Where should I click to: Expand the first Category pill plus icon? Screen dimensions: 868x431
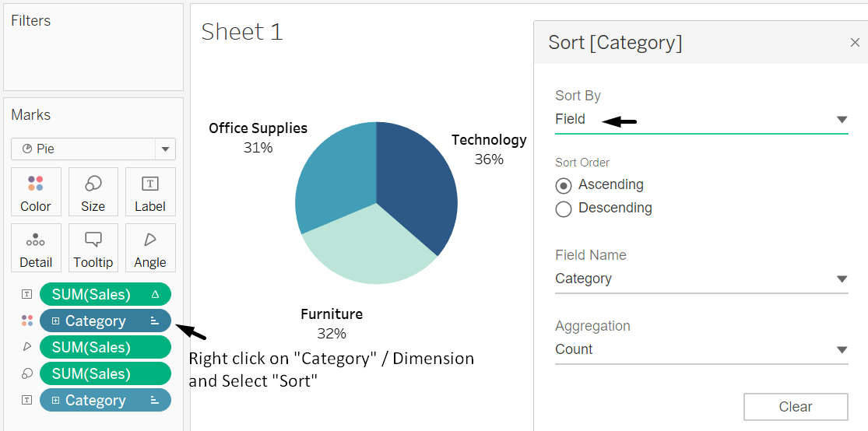point(56,321)
